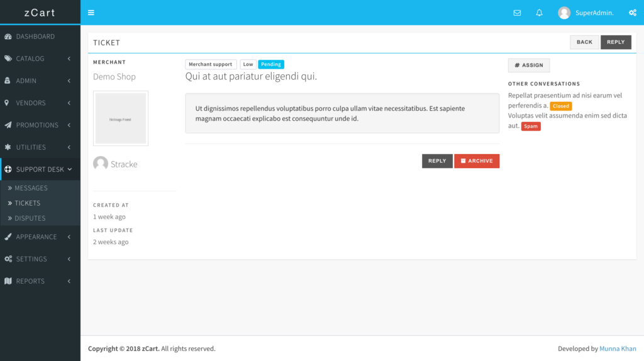Image resolution: width=644 pixels, height=361 pixels.
Task: Open the Munna Khan developer link
Action: click(618, 348)
